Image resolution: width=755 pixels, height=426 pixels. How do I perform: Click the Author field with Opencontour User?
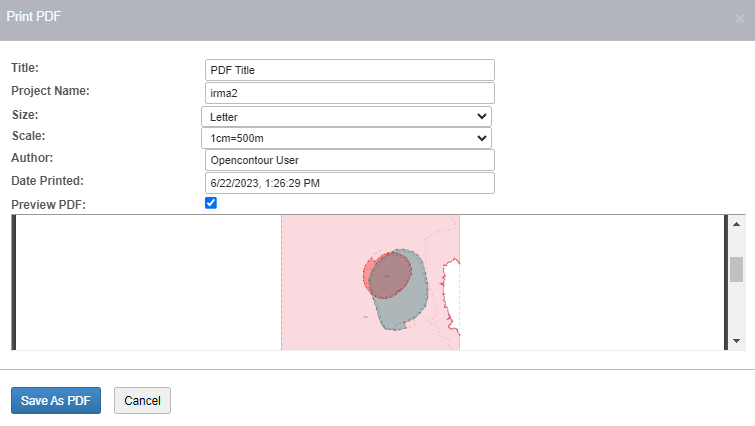[x=349, y=160]
